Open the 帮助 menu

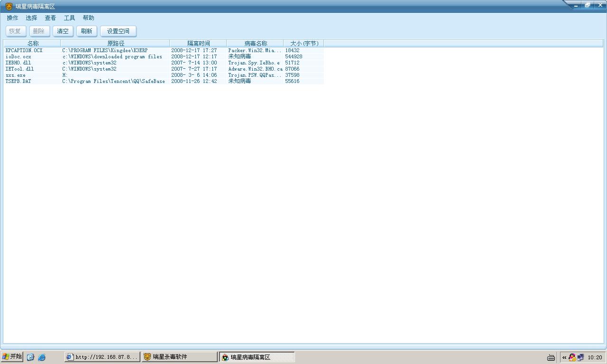pyautogui.click(x=88, y=18)
